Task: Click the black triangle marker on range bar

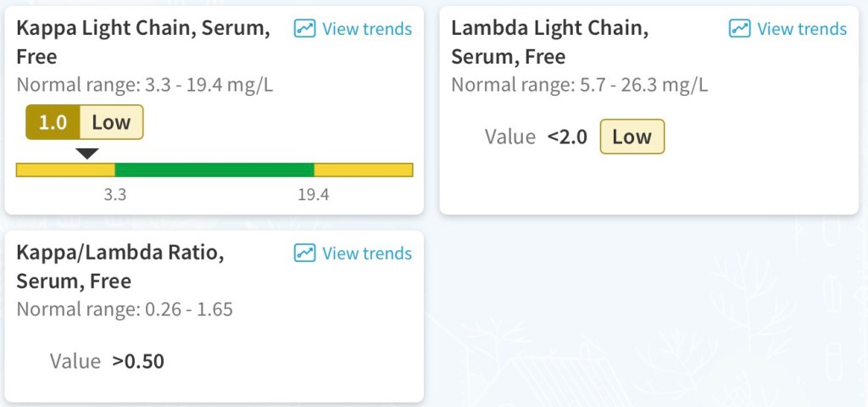Action: coord(87,153)
